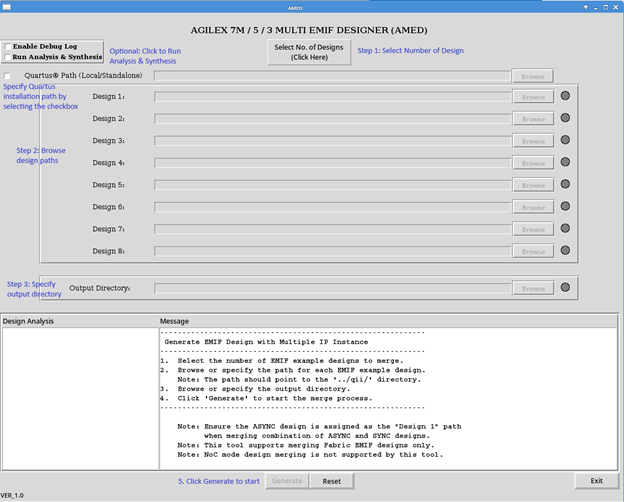
Task: Close the AMED window
Action: (x=616, y=7)
